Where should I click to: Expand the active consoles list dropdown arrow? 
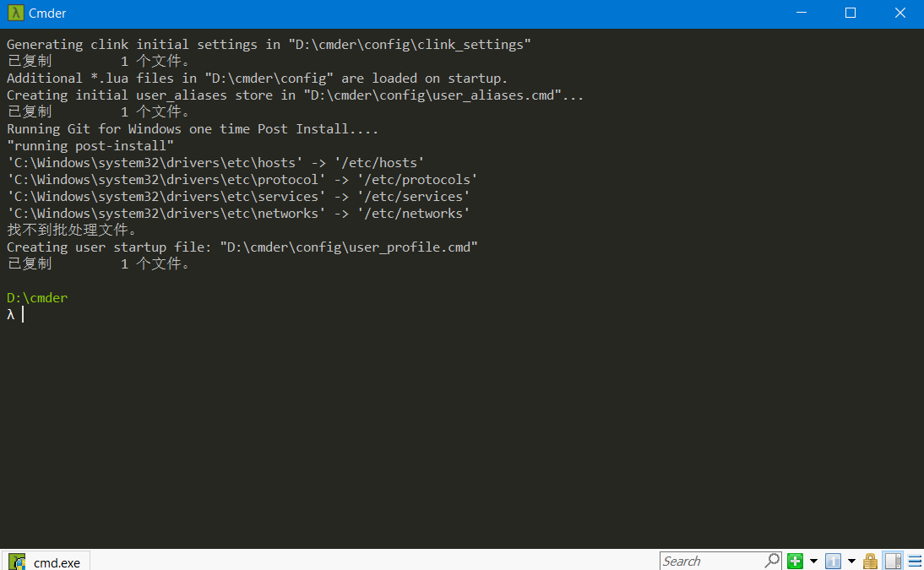[851, 561]
